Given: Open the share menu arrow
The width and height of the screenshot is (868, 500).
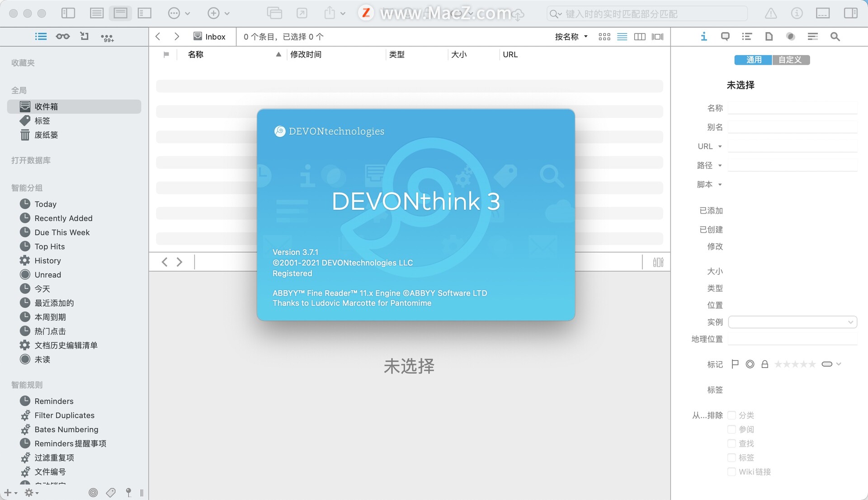Looking at the screenshot, I should (343, 14).
